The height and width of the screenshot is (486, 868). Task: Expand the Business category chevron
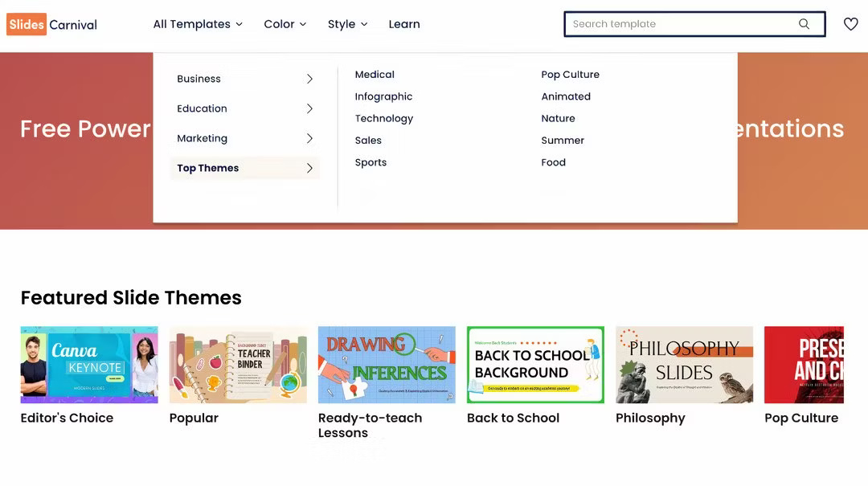tap(309, 79)
